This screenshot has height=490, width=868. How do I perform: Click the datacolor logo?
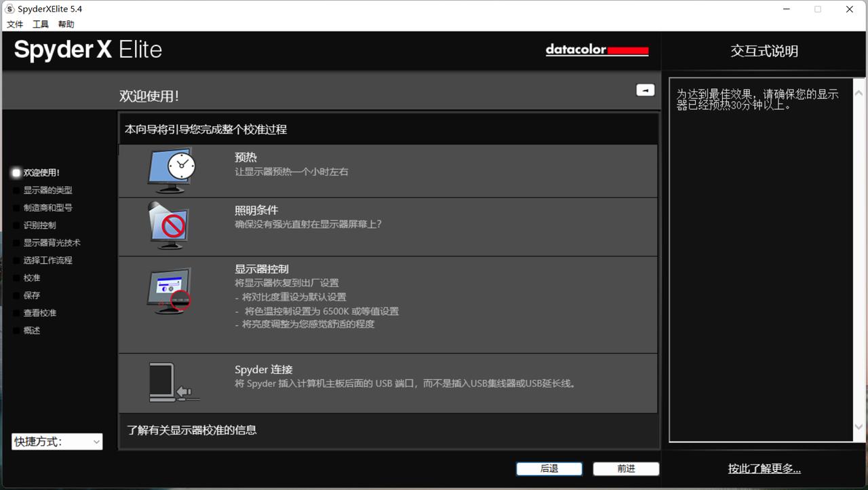pos(597,50)
